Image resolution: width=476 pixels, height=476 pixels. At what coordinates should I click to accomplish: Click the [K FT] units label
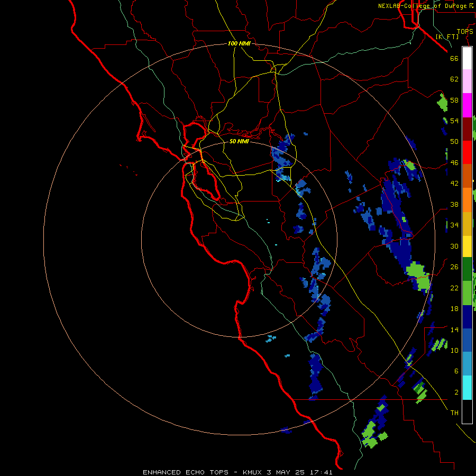pyautogui.click(x=447, y=36)
